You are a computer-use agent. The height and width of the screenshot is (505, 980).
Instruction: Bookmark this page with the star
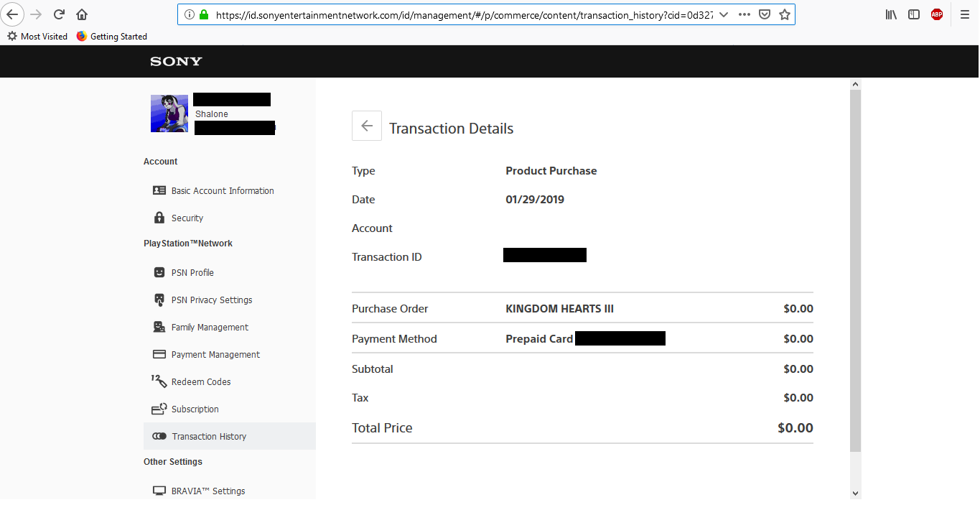pyautogui.click(x=785, y=14)
